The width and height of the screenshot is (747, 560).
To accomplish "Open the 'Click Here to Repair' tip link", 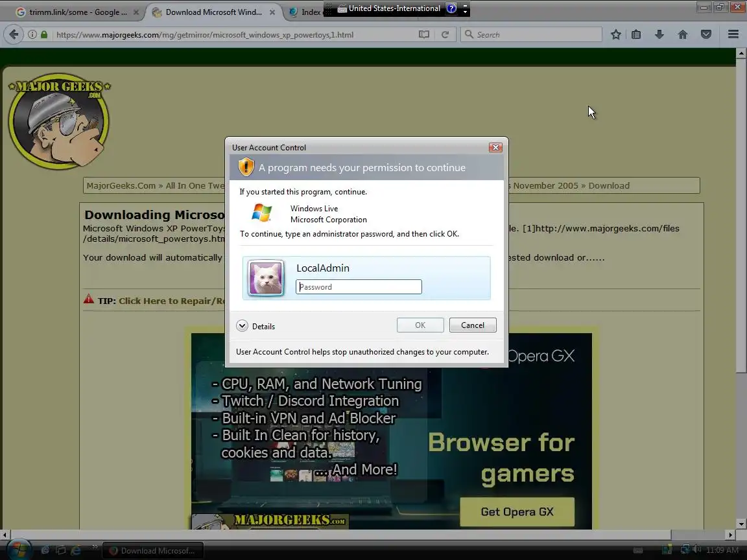I will coord(171,301).
